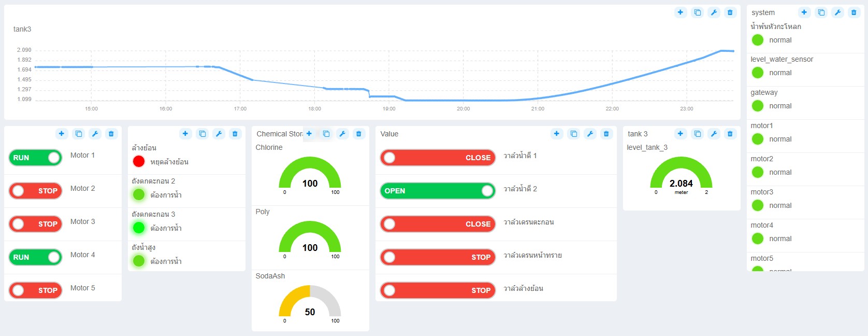Screen dimensions: 868x336
Task: Click the duplicate icon on tank3 chart panel
Action: click(698, 12)
